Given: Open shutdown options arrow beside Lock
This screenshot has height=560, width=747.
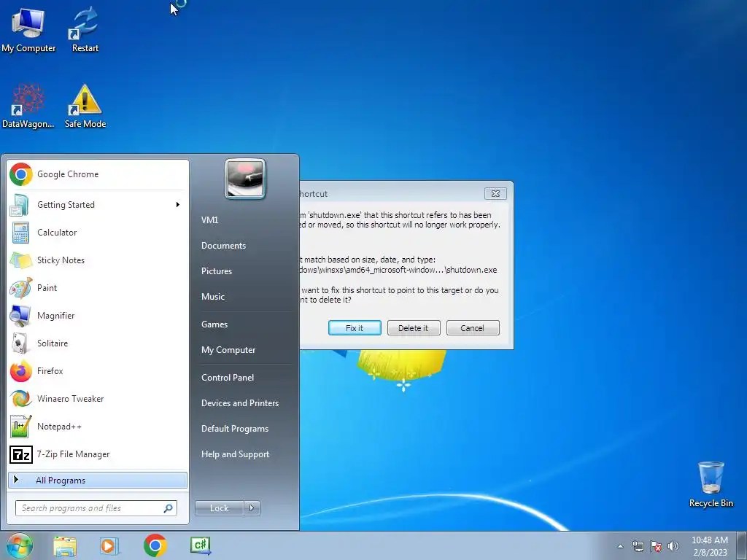Looking at the screenshot, I should tap(252, 508).
